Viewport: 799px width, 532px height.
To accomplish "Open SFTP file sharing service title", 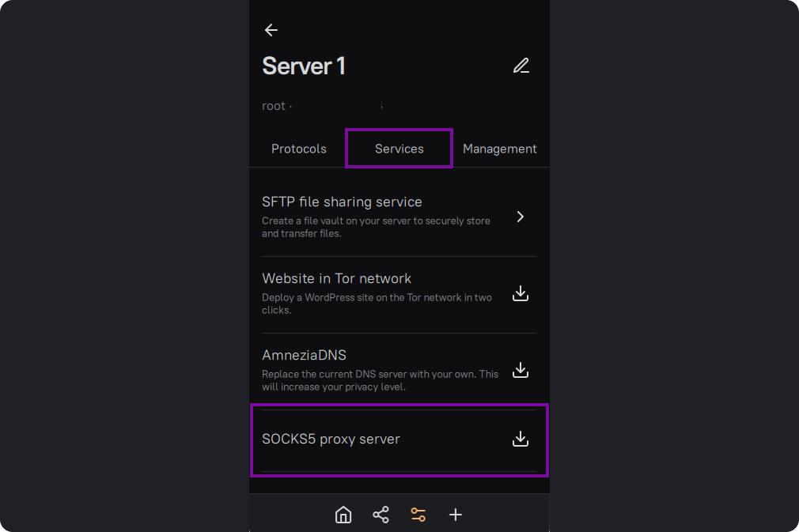I will 342,202.
